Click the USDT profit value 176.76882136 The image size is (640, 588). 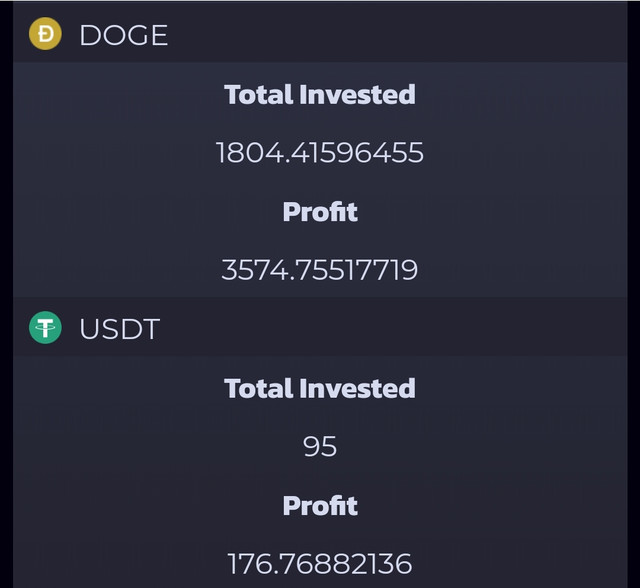pos(320,564)
